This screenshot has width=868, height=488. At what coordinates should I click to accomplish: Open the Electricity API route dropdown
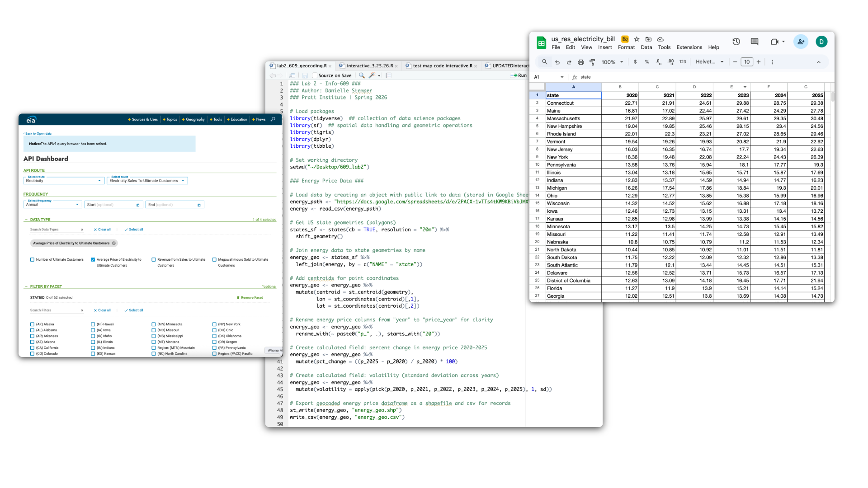pyautogui.click(x=64, y=181)
